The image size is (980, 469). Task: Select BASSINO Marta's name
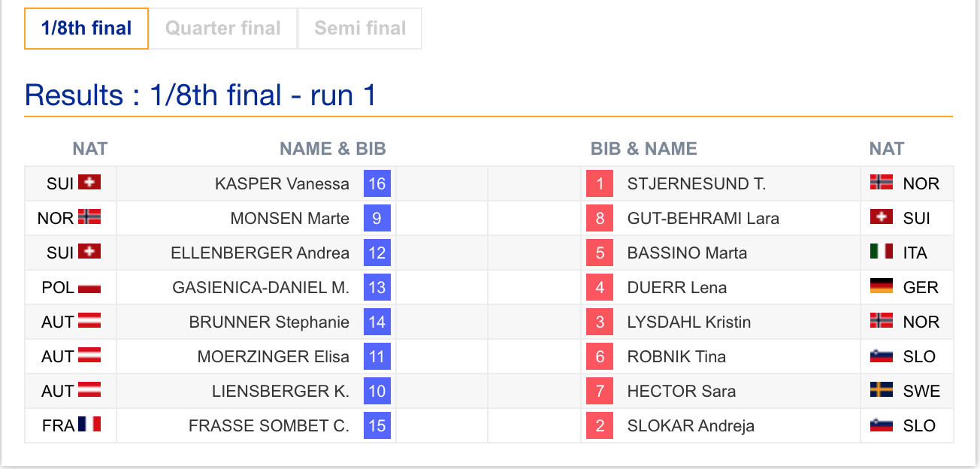pos(687,253)
